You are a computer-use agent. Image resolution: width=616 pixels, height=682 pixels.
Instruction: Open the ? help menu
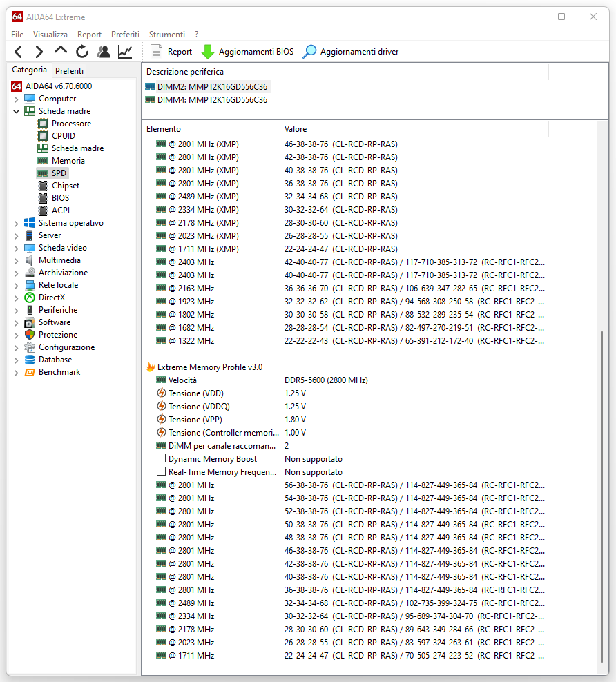[x=197, y=35]
